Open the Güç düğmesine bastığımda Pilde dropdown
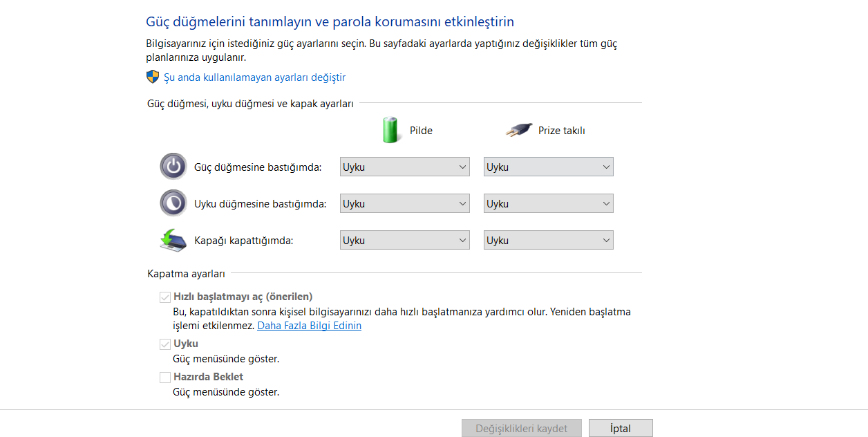 404,166
